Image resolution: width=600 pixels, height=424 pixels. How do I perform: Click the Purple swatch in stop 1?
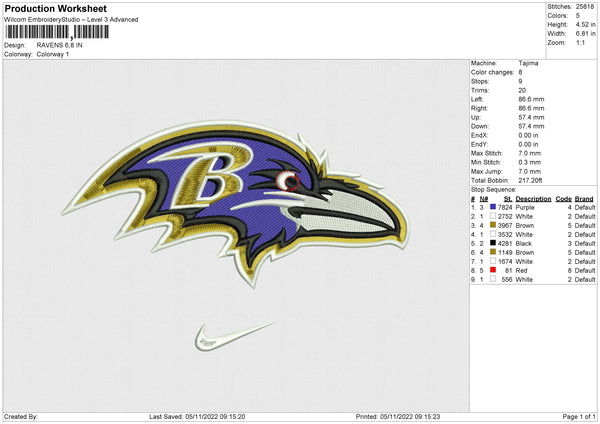tap(493, 207)
